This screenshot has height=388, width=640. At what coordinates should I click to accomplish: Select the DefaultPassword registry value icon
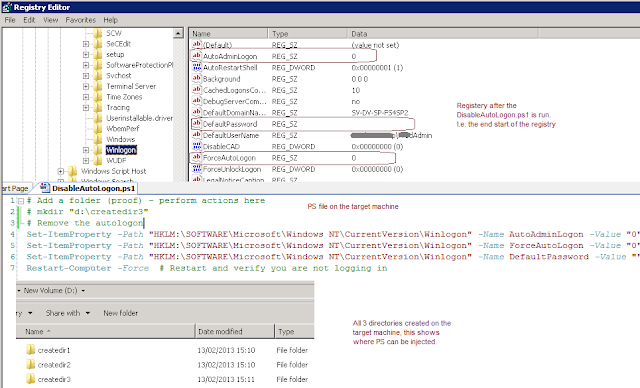197,124
